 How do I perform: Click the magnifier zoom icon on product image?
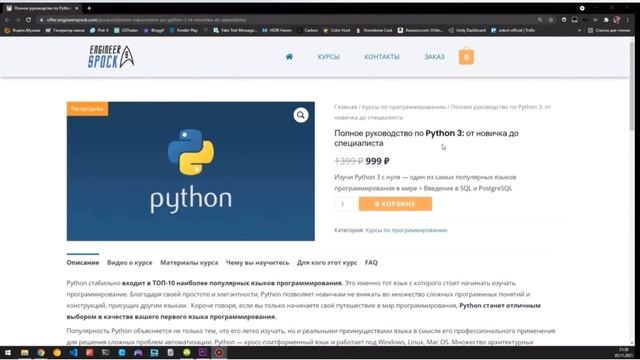(x=301, y=115)
